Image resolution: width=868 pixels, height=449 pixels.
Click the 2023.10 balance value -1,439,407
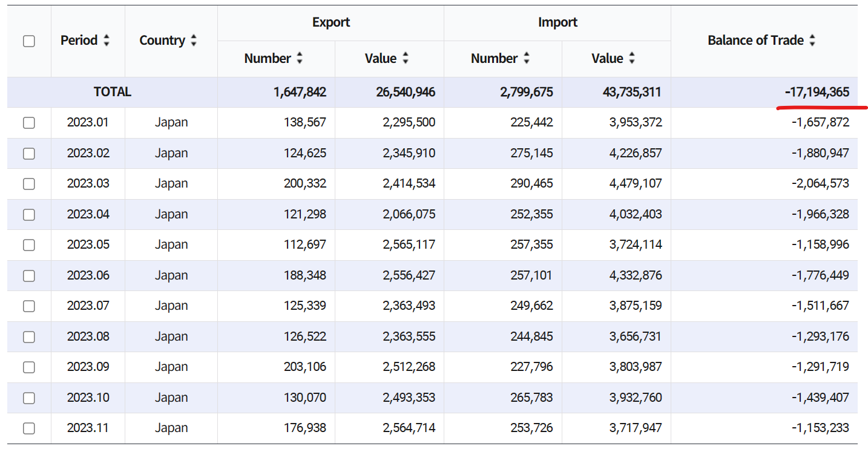click(820, 398)
